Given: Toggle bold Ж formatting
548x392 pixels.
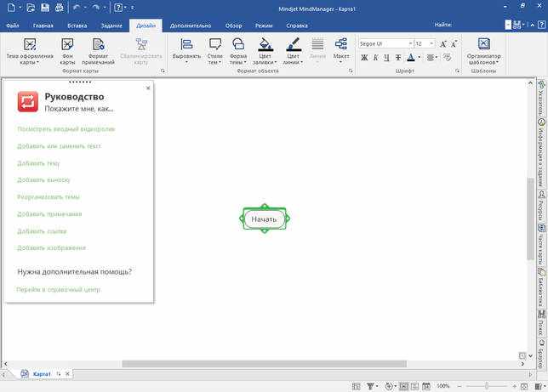Looking at the screenshot, I should coord(364,57).
